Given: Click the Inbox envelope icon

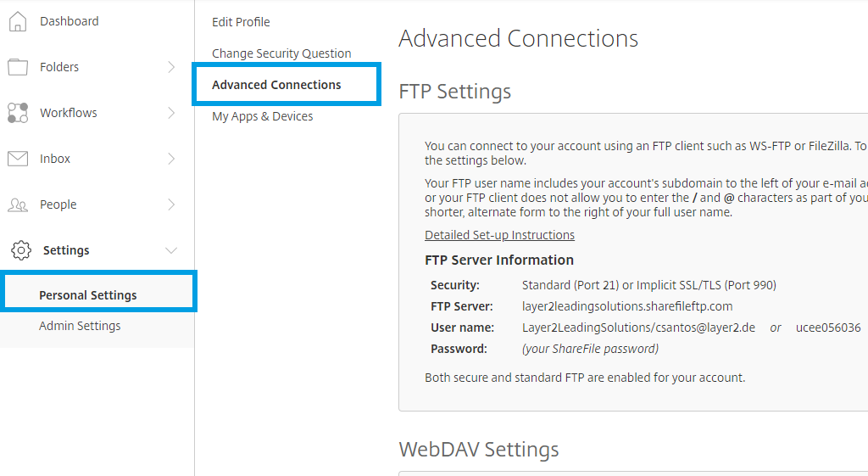Looking at the screenshot, I should (18, 159).
